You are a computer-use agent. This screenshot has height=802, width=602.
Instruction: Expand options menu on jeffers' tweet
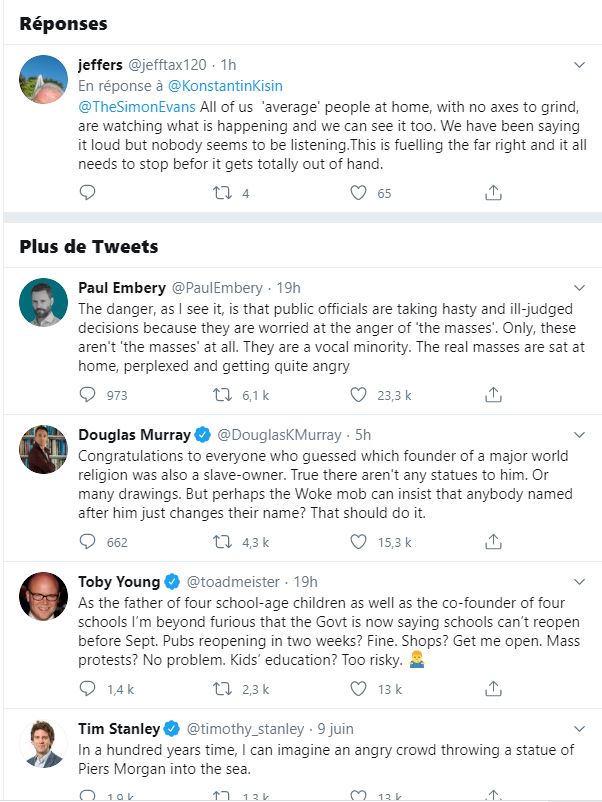tap(579, 65)
